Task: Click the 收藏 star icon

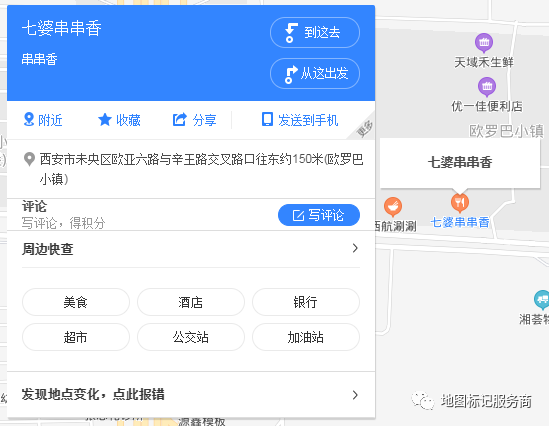Action: point(104,120)
